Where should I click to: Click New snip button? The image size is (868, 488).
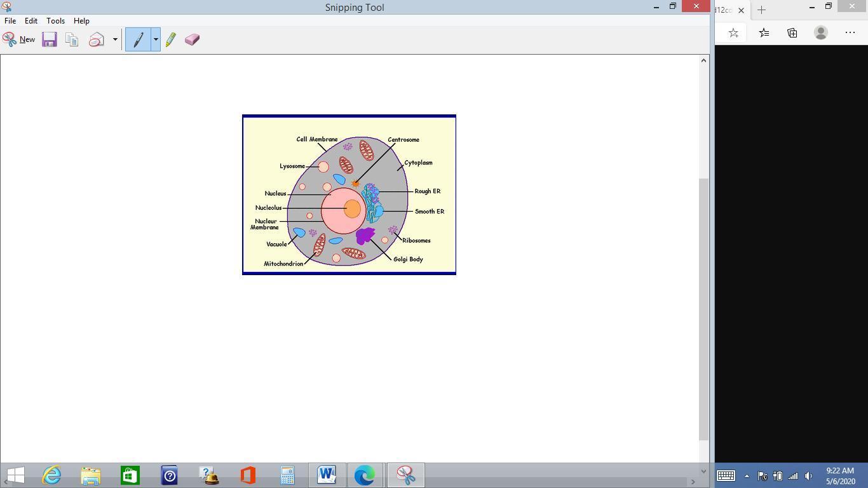19,39
